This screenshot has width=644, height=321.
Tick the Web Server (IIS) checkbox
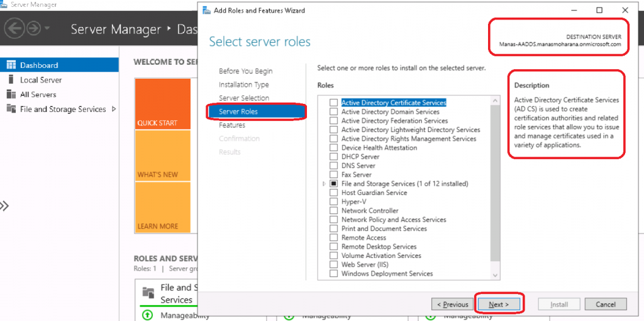click(334, 265)
